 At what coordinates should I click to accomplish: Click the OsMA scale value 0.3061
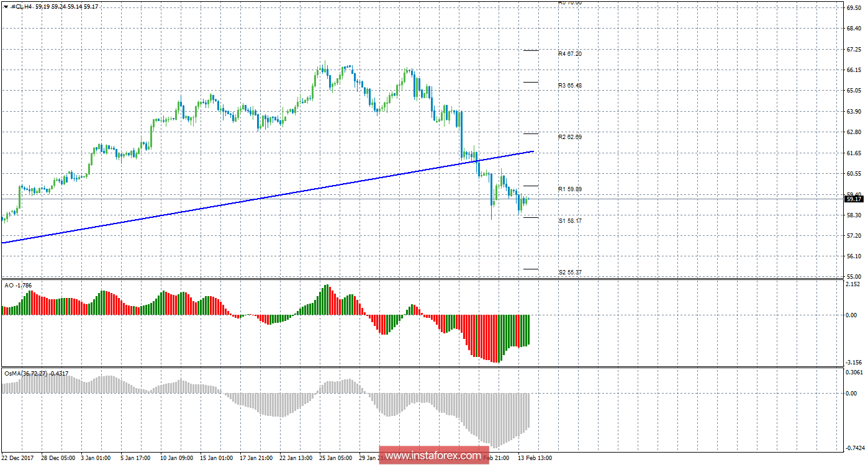pyautogui.click(x=854, y=372)
